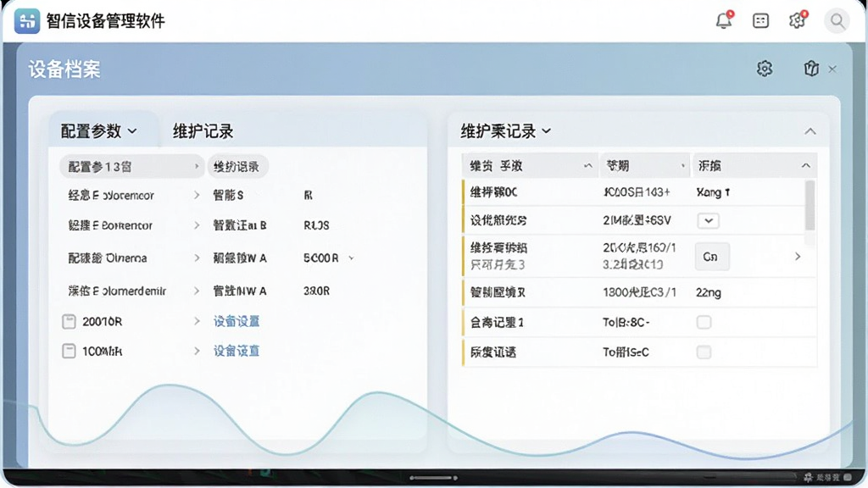868x488 pixels.
Task: Close the 设备档案 panel
Action: coord(832,69)
